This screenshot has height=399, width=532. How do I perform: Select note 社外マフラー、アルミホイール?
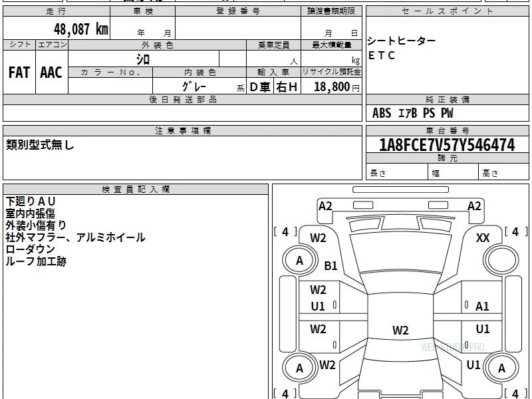(75, 237)
